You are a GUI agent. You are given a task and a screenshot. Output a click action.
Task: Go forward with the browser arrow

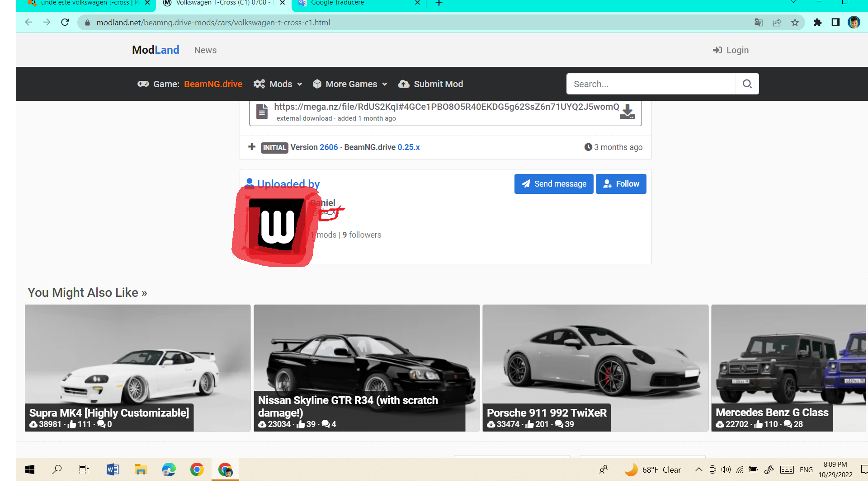coord(47,22)
